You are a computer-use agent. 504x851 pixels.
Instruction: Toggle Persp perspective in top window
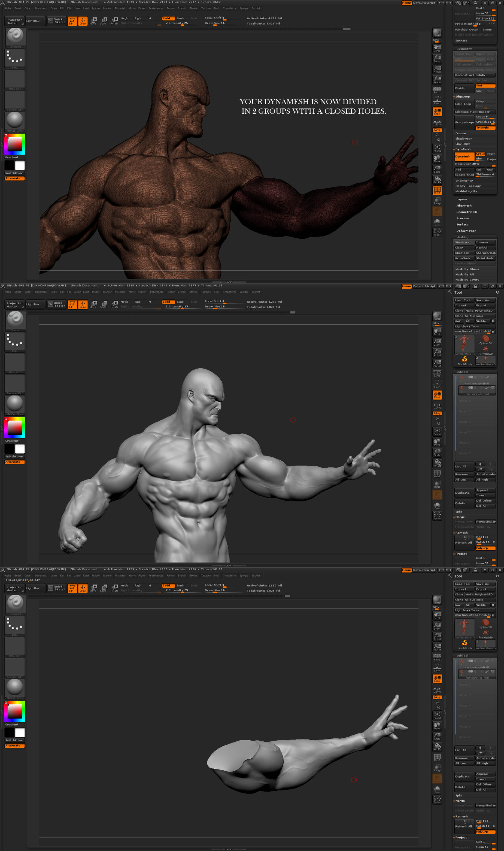pos(437,90)
